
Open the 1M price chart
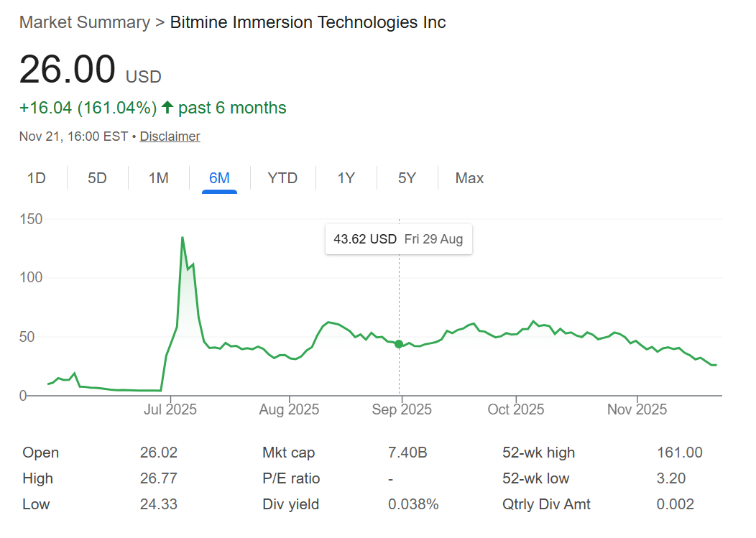158,177
